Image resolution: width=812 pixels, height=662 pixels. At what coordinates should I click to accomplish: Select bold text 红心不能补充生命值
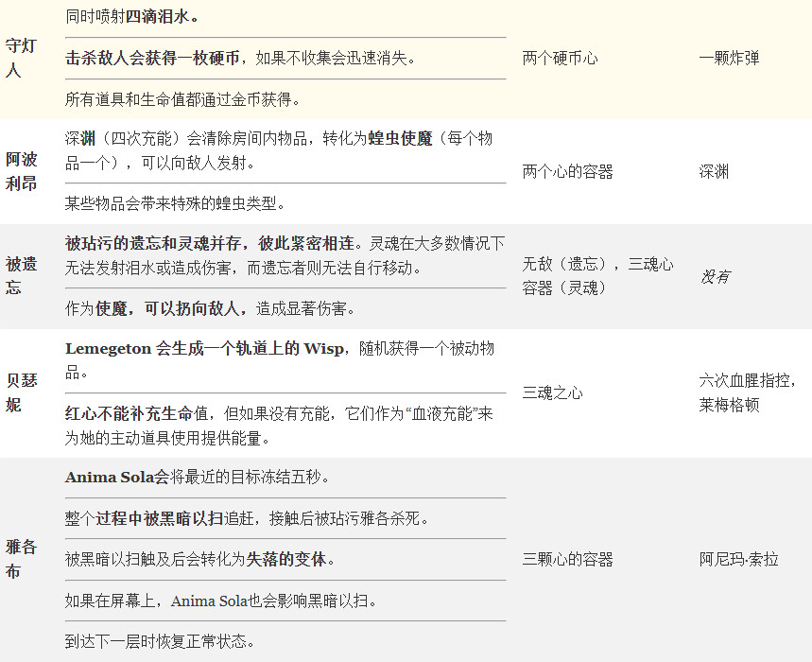pyautogui.click(x=139, y=414)
